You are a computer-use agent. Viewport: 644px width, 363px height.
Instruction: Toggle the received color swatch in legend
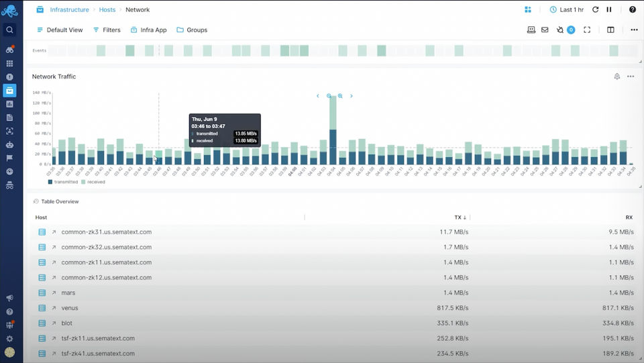coord(84,182)
